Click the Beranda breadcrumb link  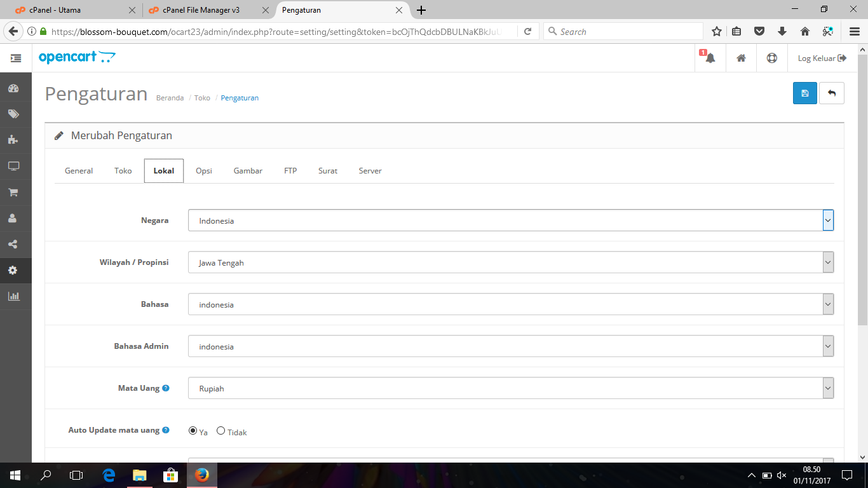click(x=170, y=98)
